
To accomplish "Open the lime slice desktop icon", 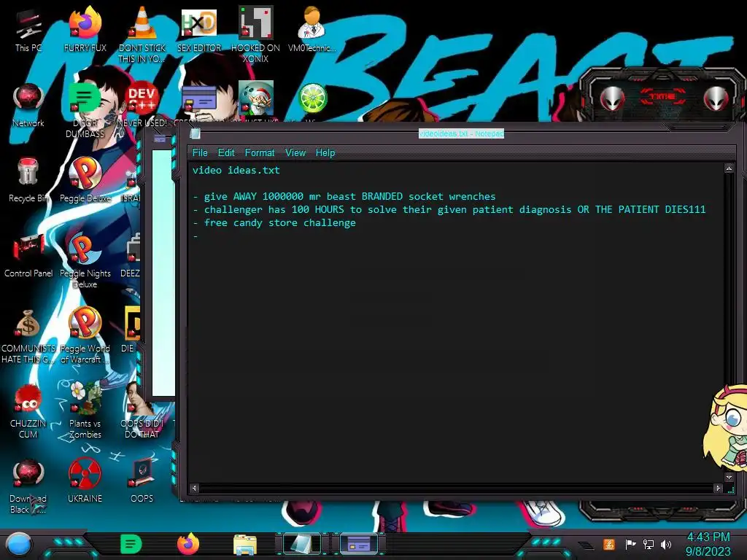I will pyautogui.click(x=312, y=98).
